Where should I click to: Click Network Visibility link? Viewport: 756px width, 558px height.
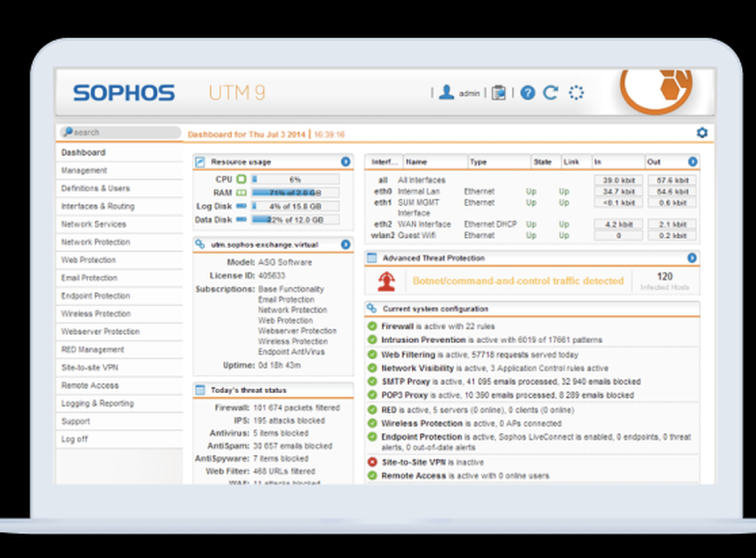click(x=417, y=368)
